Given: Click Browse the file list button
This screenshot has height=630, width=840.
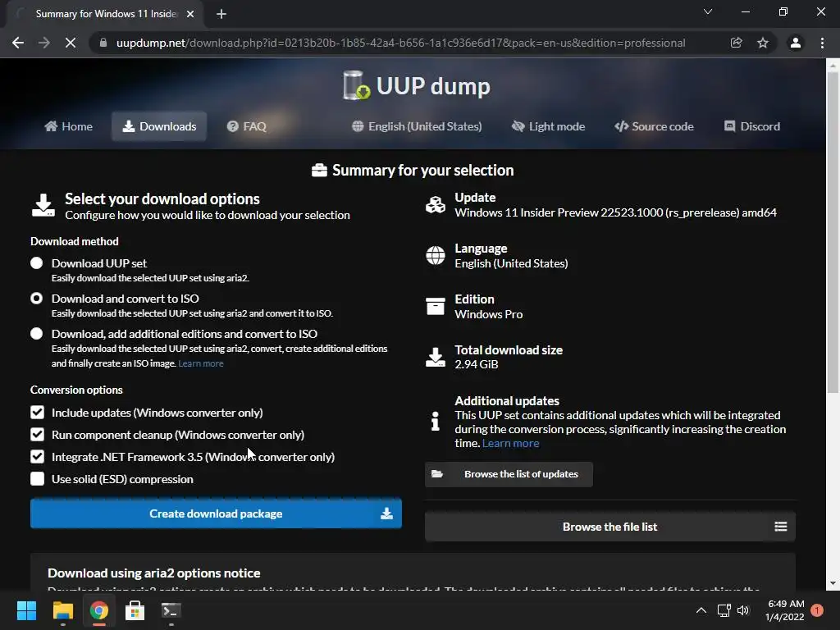Looking at the screenshot, I should pyautogui.click(x=610, y=527).
